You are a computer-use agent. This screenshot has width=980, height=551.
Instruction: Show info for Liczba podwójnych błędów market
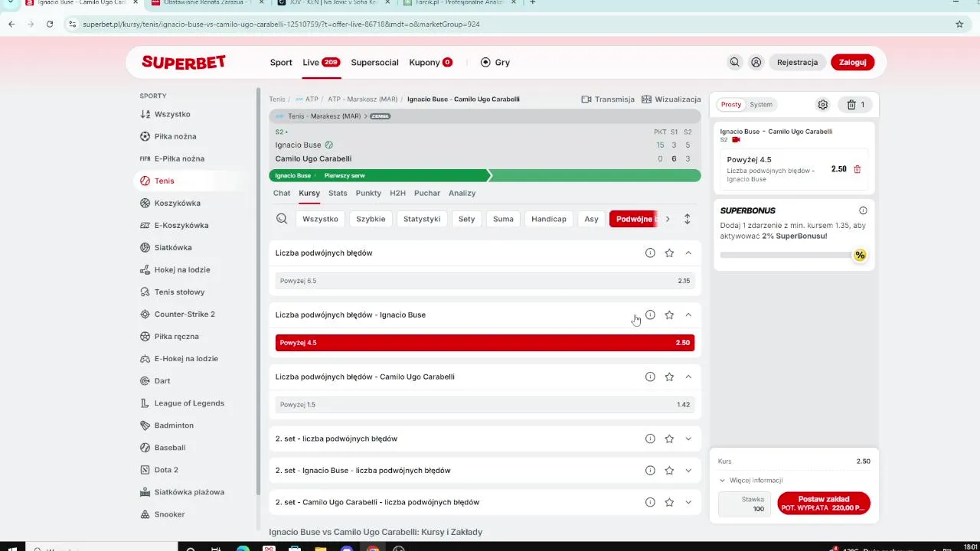click(x=650, y=253)
